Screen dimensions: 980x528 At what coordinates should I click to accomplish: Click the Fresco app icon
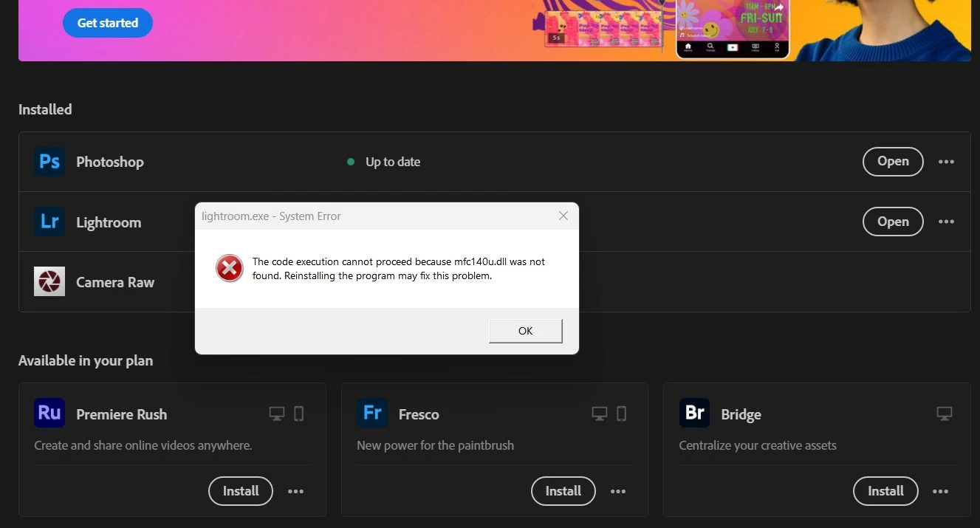click(x=372, y=413)
